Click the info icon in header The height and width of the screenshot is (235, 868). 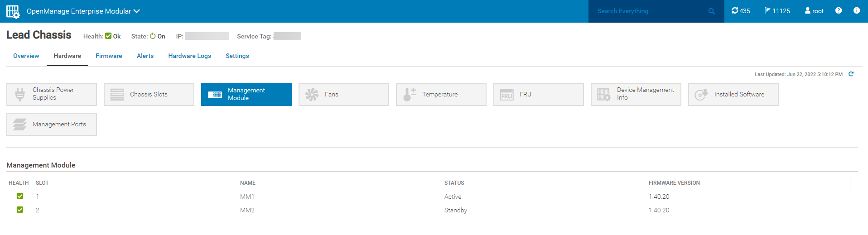coord(857,10)
